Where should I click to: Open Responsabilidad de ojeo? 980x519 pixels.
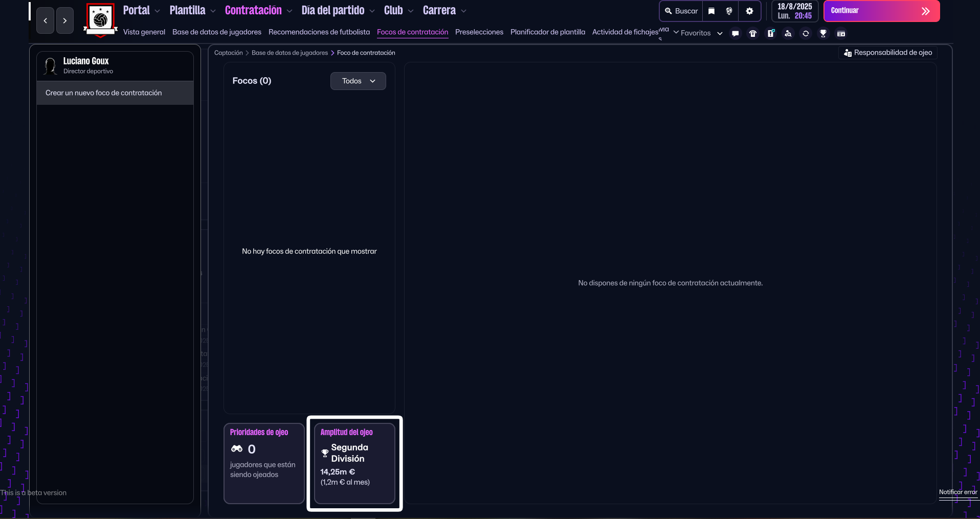tap(888, 53)
